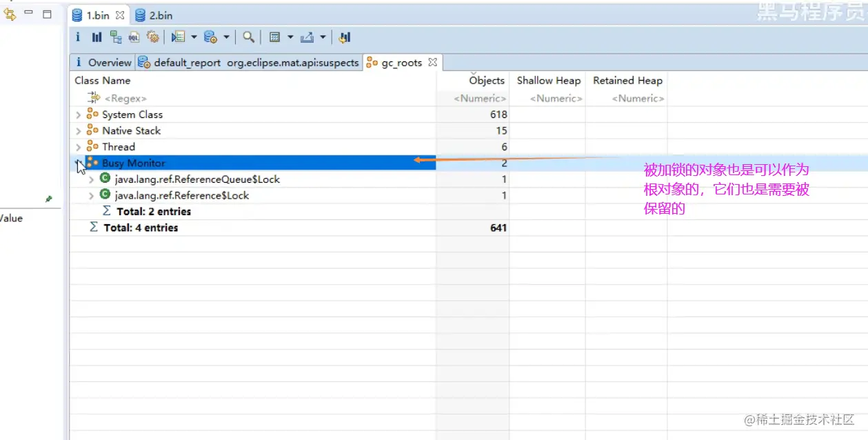This screenshot has height=440, width=868.
Task: Open the Histogram toolbar icon
Action: 97,37
